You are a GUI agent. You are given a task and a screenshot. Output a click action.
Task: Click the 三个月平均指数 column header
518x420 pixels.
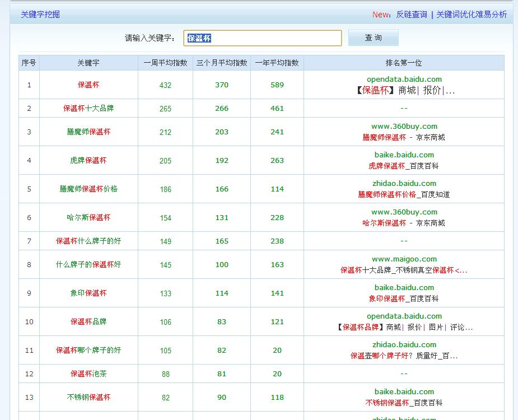coord(222,63)
